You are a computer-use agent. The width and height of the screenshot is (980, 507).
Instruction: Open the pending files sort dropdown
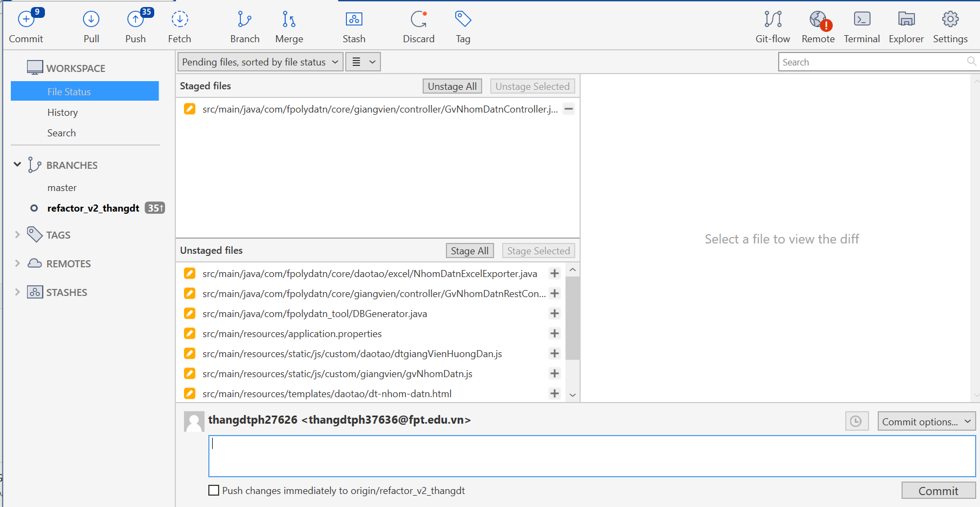260,62
